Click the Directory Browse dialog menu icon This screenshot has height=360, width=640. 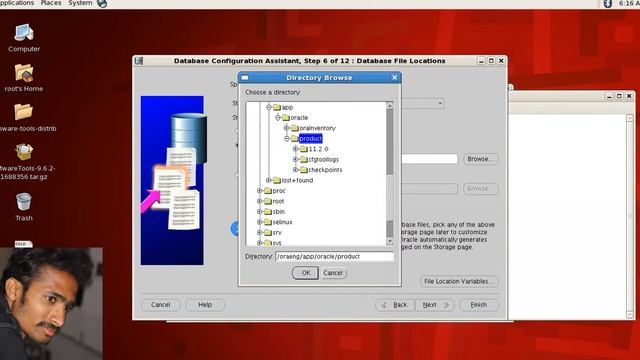pyautogui.click(x=245, y=78)
